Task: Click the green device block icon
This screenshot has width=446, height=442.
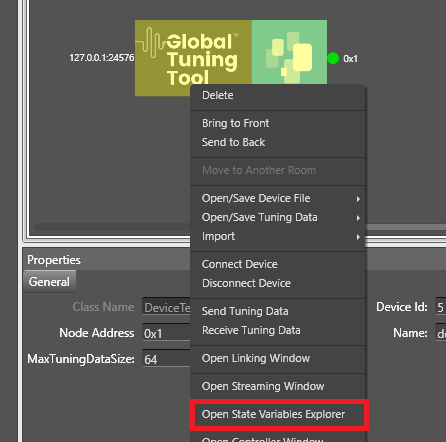Action: 289,52
